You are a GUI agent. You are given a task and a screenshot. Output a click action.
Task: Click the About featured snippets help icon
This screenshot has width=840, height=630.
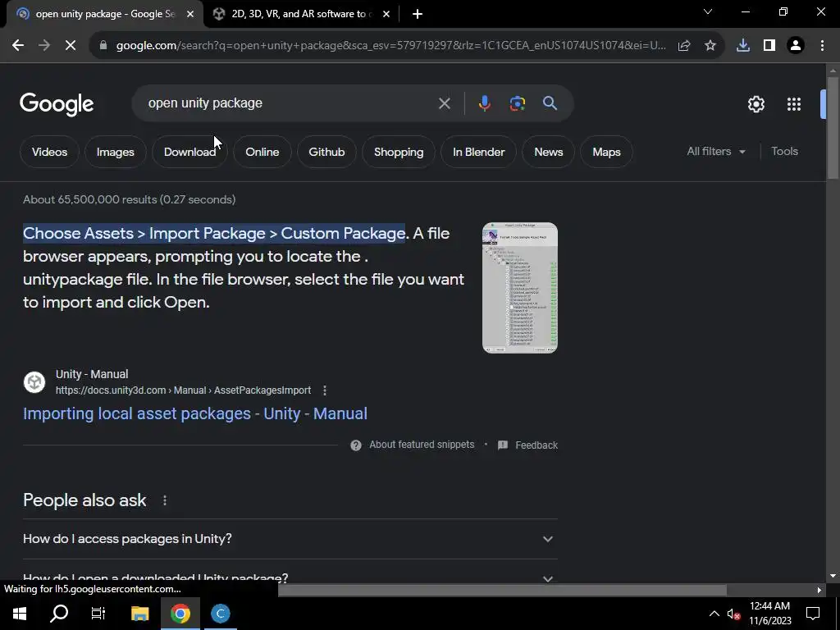click(356, 445)
